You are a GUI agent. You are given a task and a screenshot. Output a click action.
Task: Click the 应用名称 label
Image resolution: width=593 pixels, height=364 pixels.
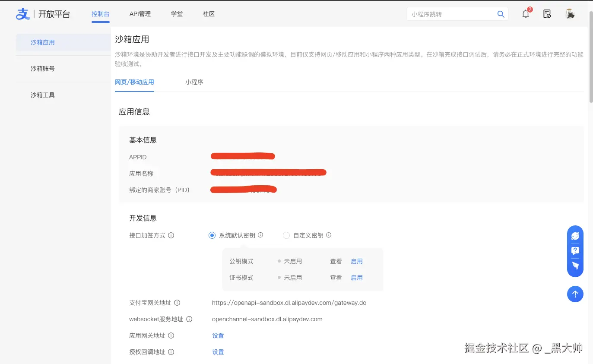[x=141, y=174]
